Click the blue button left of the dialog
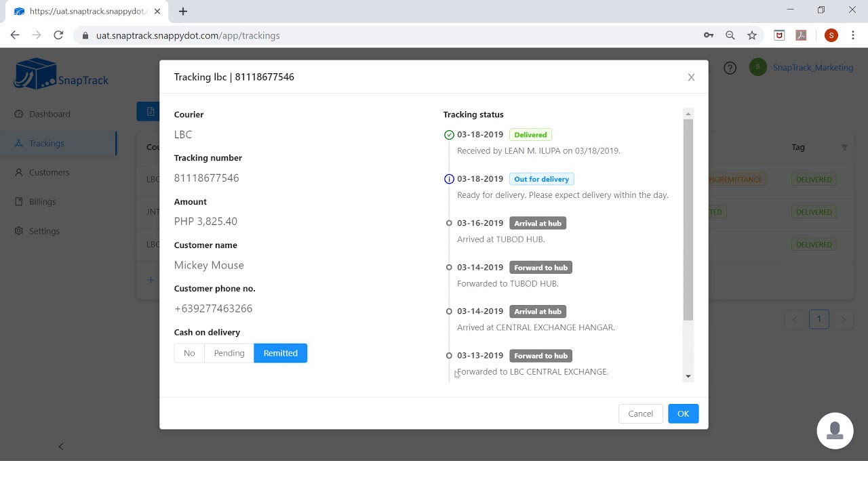Image resolution: width=868 pixels, height=488 pixels. (149, 111)
